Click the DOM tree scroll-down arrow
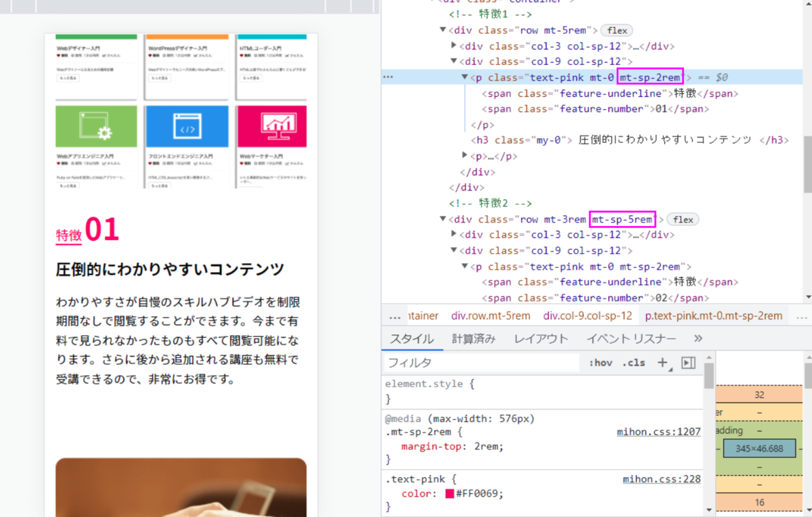812x517 pixels. click(807, 296)
